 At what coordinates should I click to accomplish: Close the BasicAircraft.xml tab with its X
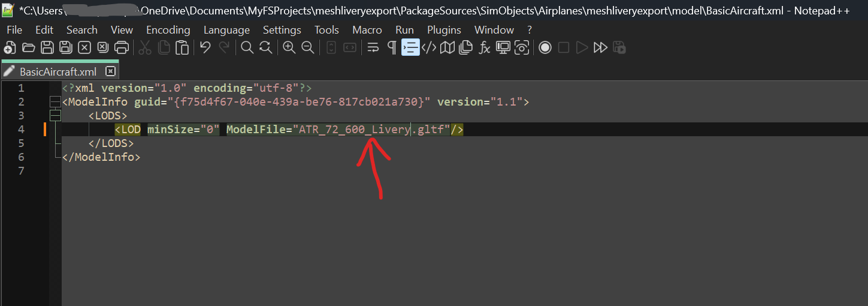click(110, 71)
